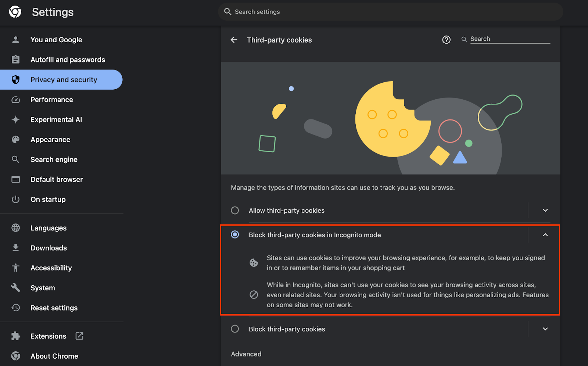Click the Performance speedometer icon
This screenshot has height=366, width=588.
click(x=15, y=100)
